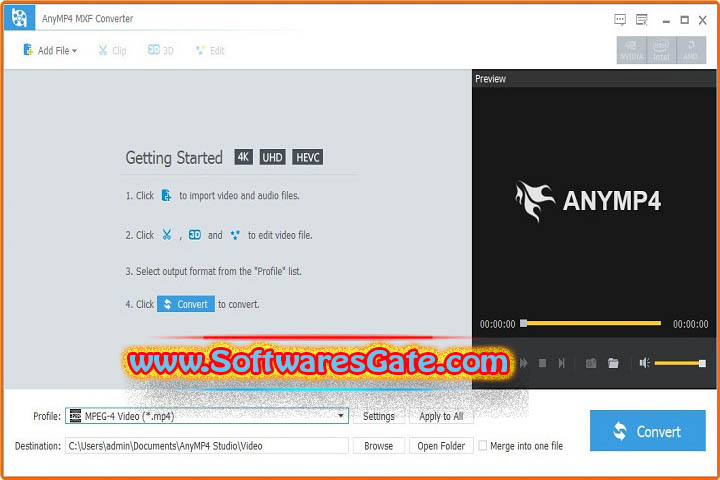Viewport: 720px width, 480px height.
Task: Enable Merge into one file
Action: [483, 446]
